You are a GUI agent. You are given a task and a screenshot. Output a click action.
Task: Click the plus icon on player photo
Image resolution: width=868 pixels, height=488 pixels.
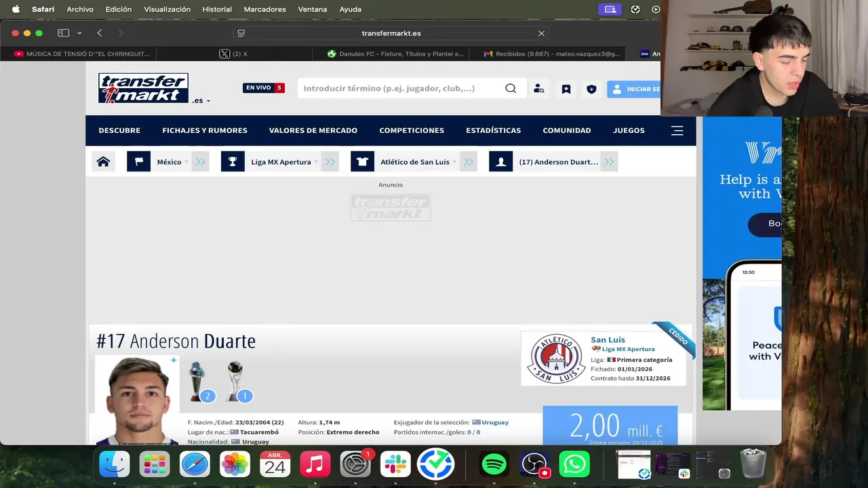(x=174, y=360)
